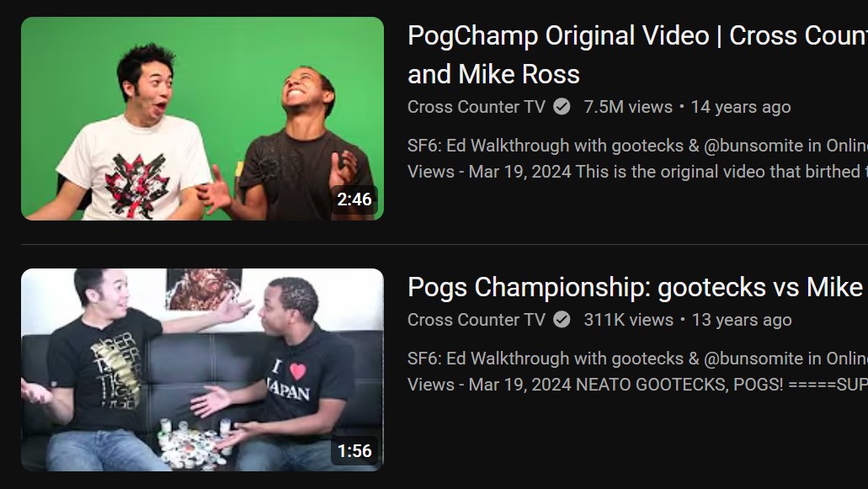
Task: Open Cross Counter TV channel on second video
Action: [x=476, y=320]
